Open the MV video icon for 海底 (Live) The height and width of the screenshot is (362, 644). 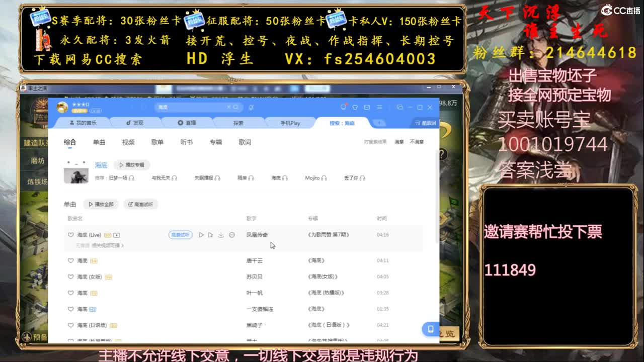tap(117, 235)
